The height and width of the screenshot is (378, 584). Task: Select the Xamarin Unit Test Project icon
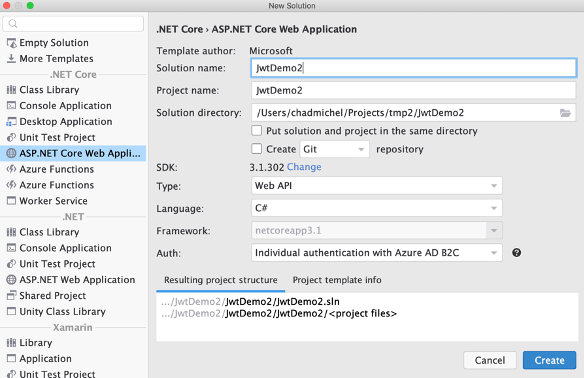click(x=12, y=374)
